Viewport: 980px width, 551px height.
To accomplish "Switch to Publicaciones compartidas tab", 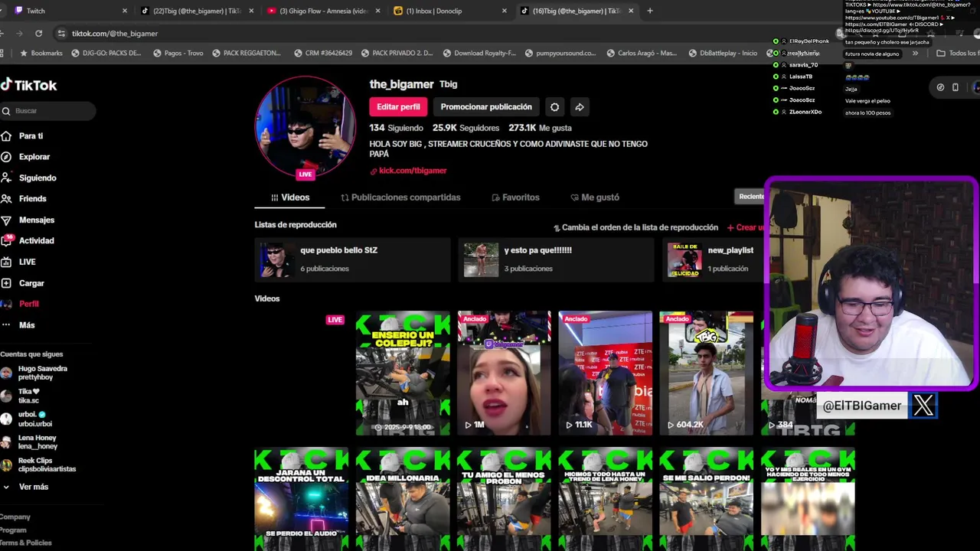I will pyautogui.click(x=400, y=197).
